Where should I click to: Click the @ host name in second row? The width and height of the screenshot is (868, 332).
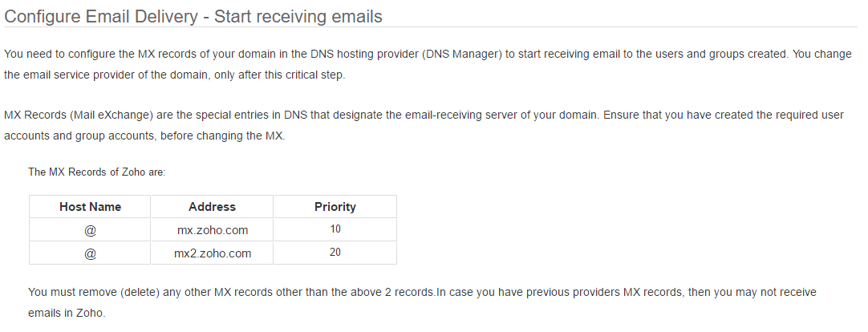(x=90, y=253)
